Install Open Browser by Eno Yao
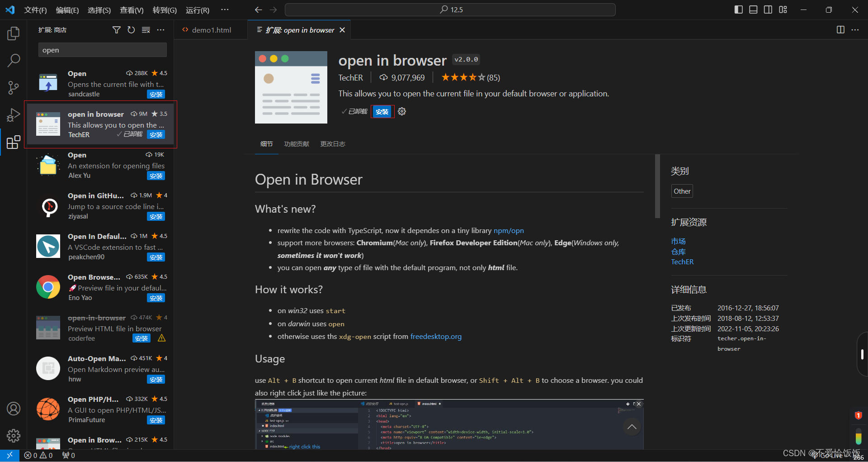868x462 pixels. pyautogui.click(x=156, y=298)
